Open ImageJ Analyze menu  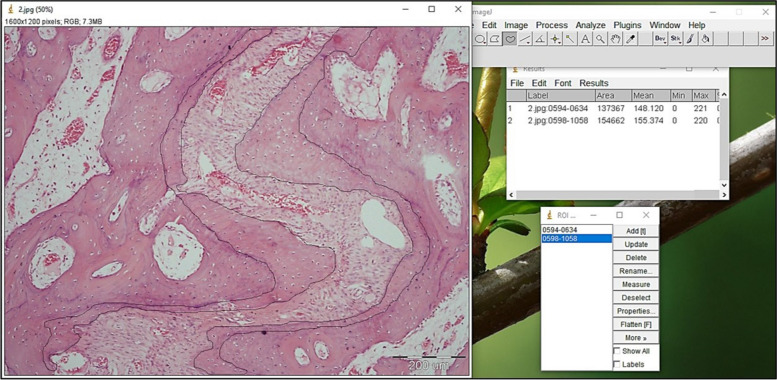click(590, 25)
